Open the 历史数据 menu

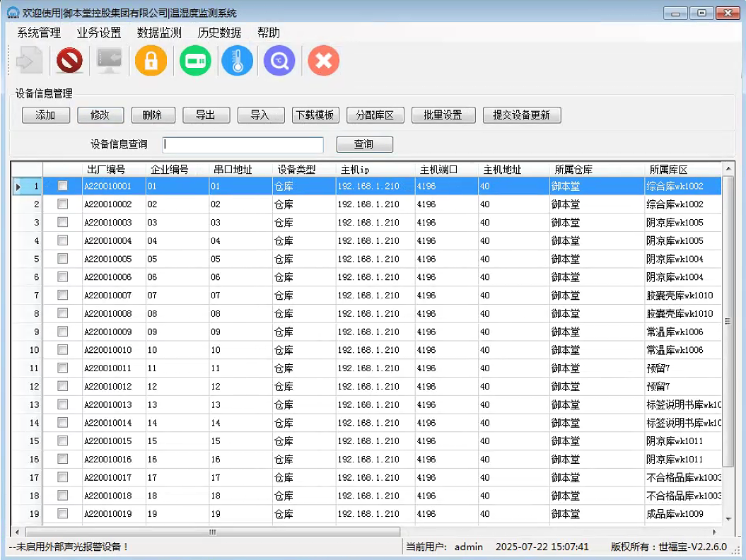point(219,33)
